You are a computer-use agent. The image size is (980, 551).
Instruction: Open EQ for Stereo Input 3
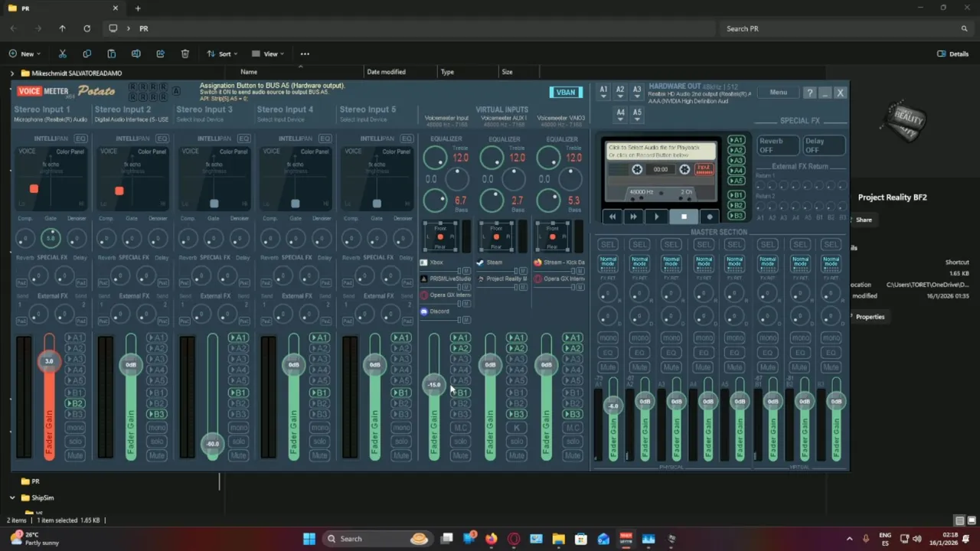click(243, 139)
